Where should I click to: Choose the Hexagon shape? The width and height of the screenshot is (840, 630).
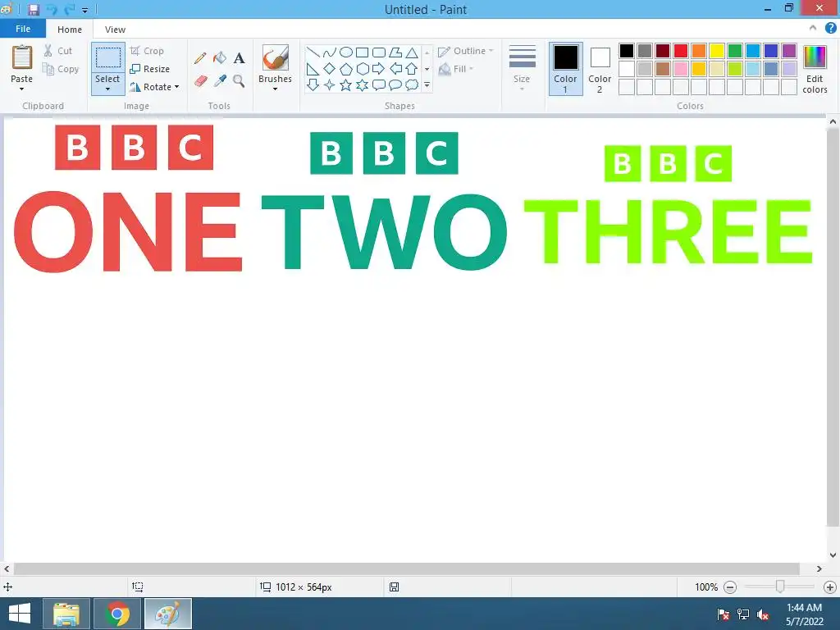pyautogui.click(x=362, y=69)
